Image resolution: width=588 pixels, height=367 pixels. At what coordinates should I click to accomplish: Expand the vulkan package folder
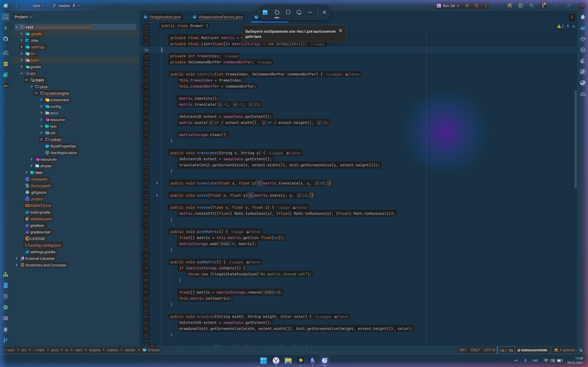[x=41, y=140]
